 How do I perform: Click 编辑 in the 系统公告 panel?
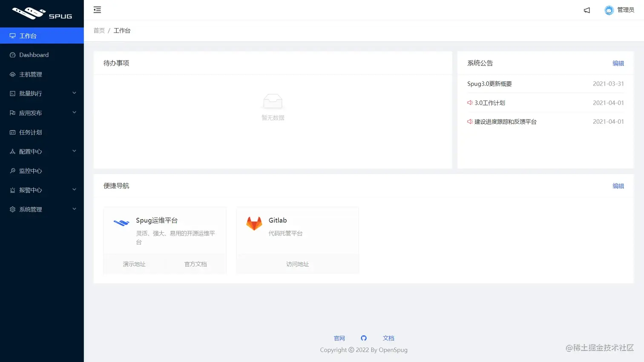tap(618, 63)
